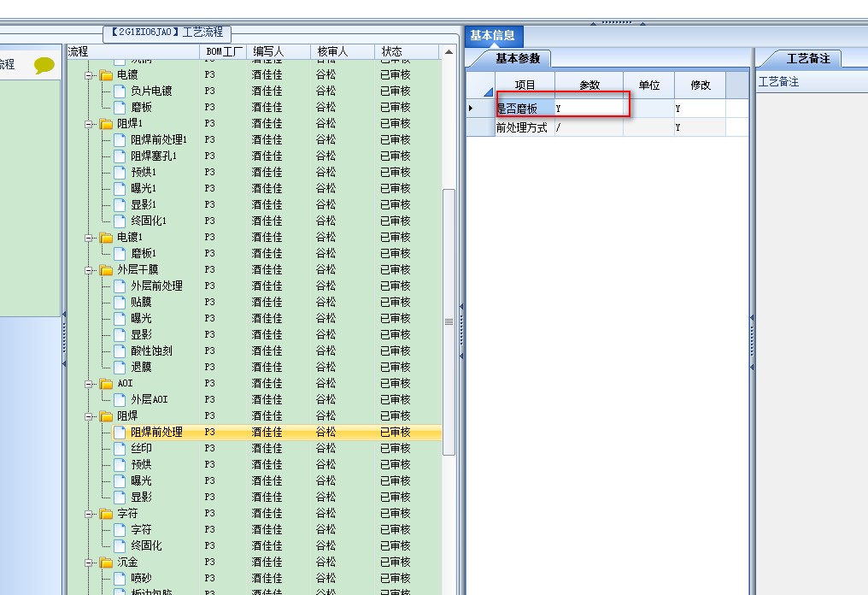Viewport: 868px width, 595px height.
Task: Select the 阻焊 folder label
Action: 127,416
